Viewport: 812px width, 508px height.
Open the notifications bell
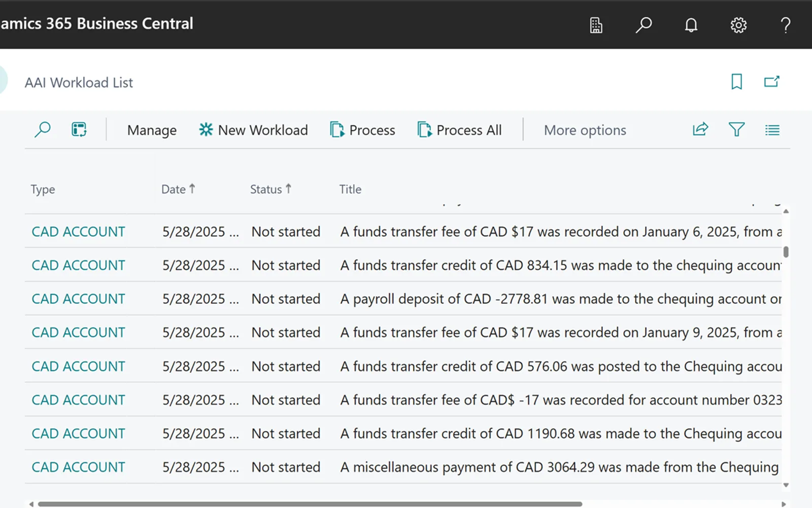click(x=691, y=25)
